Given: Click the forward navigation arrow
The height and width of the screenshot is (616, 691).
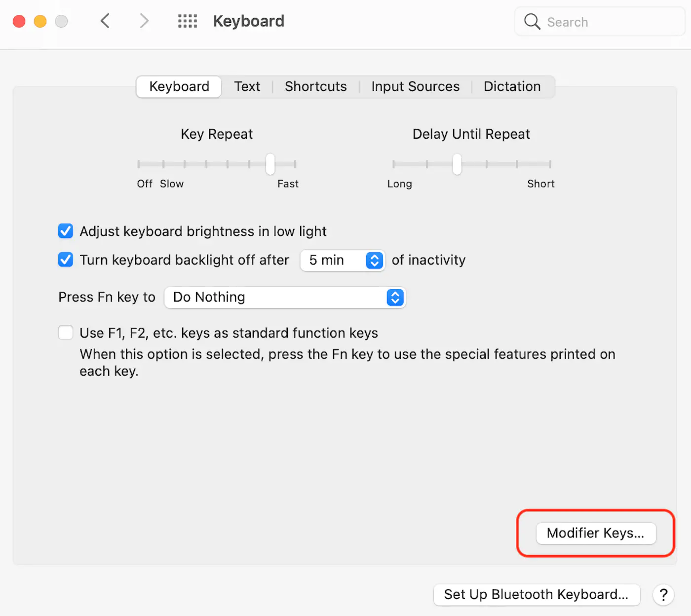Looking at the screenshot, I should click(x=144, y=21).
